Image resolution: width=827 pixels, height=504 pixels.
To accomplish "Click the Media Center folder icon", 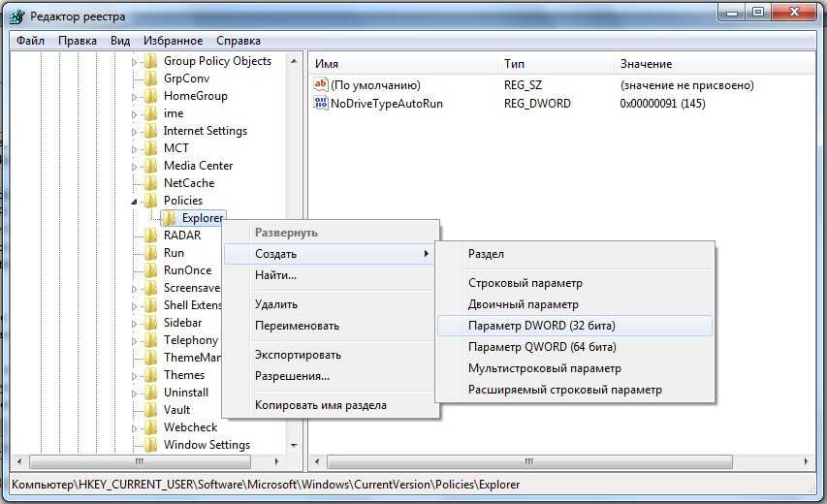I will (150, 166).
